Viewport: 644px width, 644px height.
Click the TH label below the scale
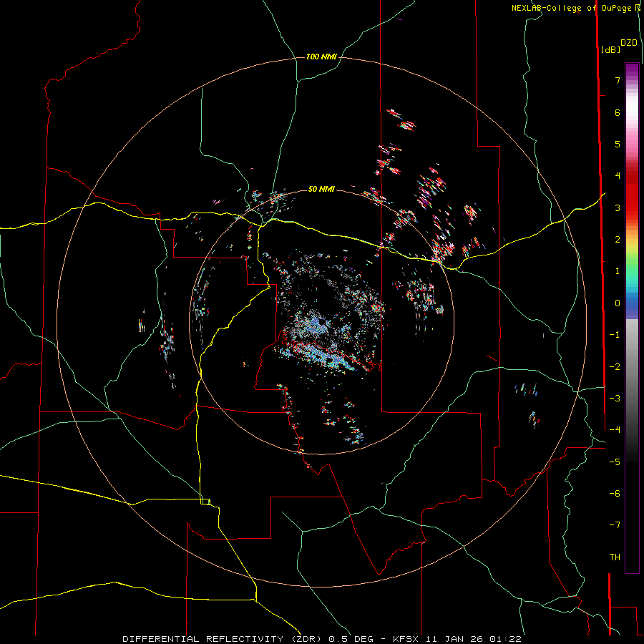[x=615, y=557]
